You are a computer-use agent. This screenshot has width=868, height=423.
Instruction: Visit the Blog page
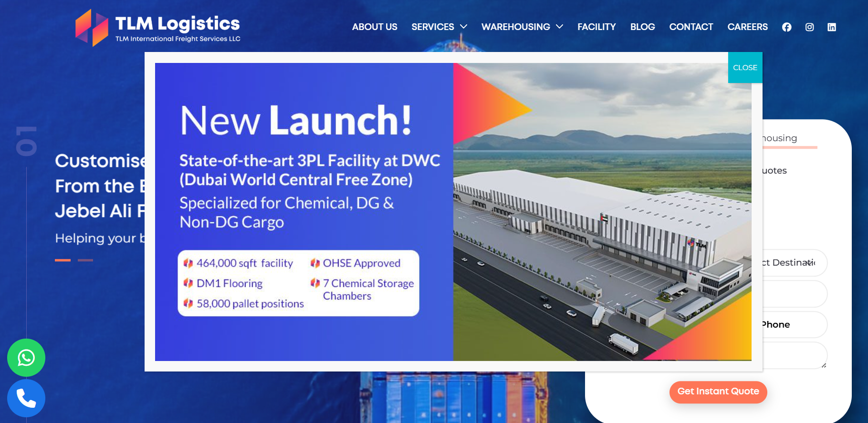click(642, 27)
